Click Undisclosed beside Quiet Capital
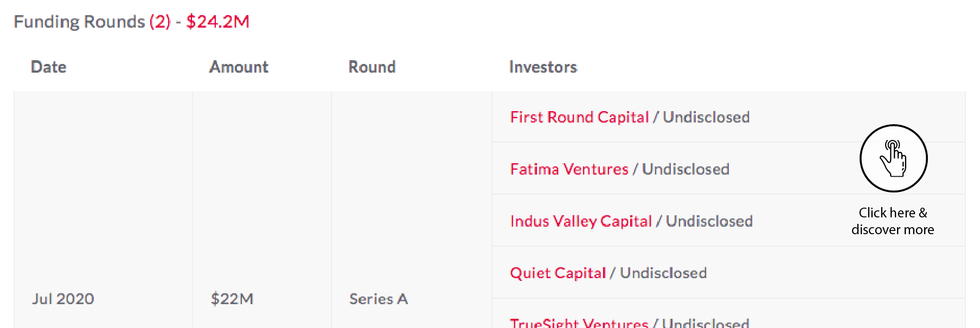The height and width of the screenshot is (328, 980). point(663,273)
